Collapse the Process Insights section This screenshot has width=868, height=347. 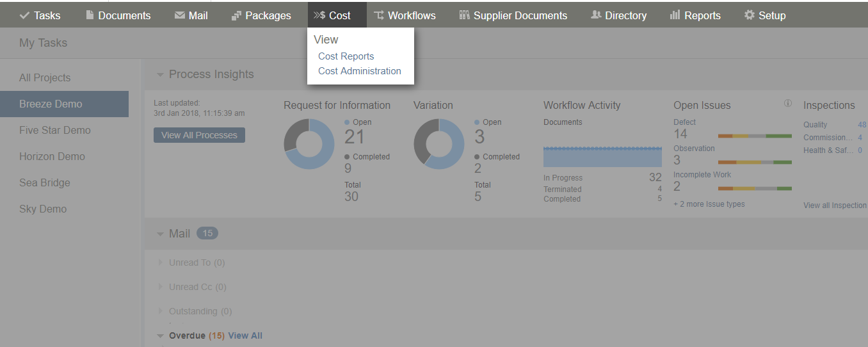click(x=160, y=75)
